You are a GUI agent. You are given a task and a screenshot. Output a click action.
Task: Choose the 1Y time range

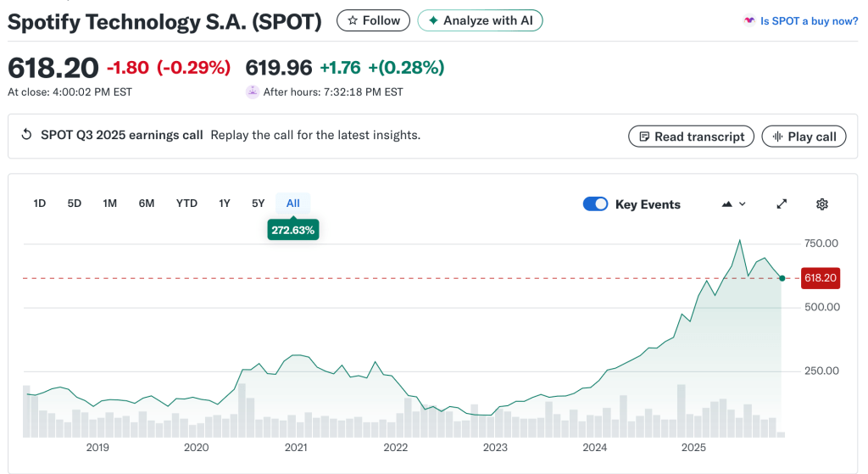point(225,204)
